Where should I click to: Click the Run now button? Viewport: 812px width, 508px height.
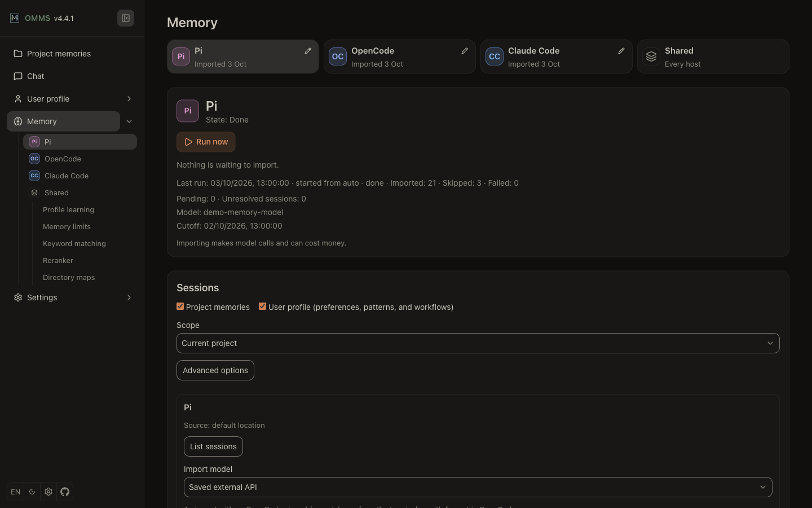coord(206,142)
